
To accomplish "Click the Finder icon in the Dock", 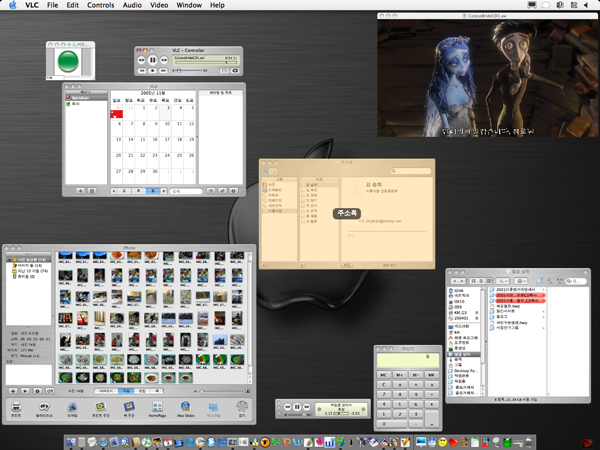I will click(x=71, y=442).
